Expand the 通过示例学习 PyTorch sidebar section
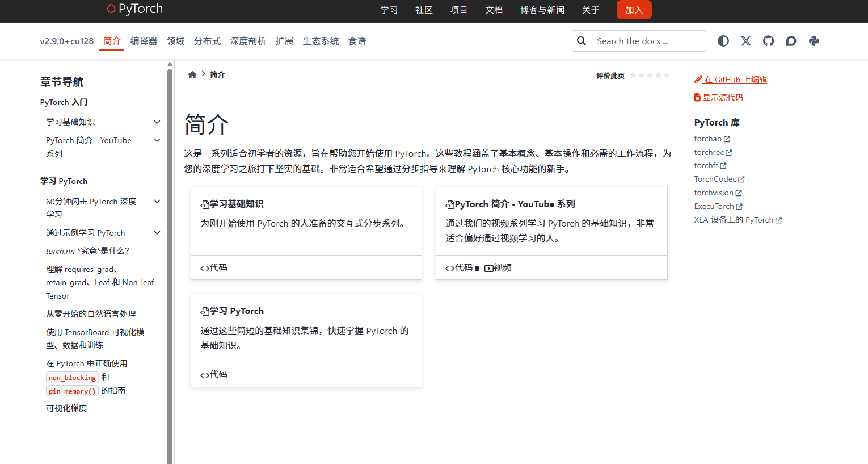The width and height of the screenshot is (868, 464). (157, 233)
